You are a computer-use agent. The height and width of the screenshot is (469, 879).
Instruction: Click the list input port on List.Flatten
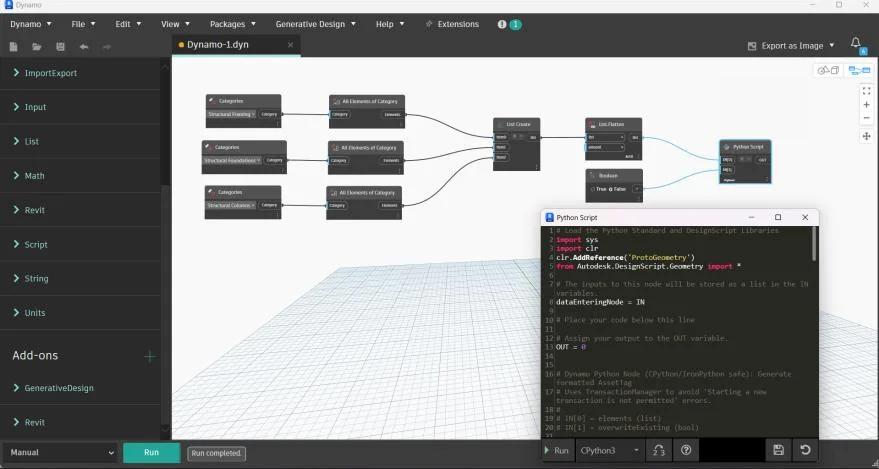[x=605, y=137]
